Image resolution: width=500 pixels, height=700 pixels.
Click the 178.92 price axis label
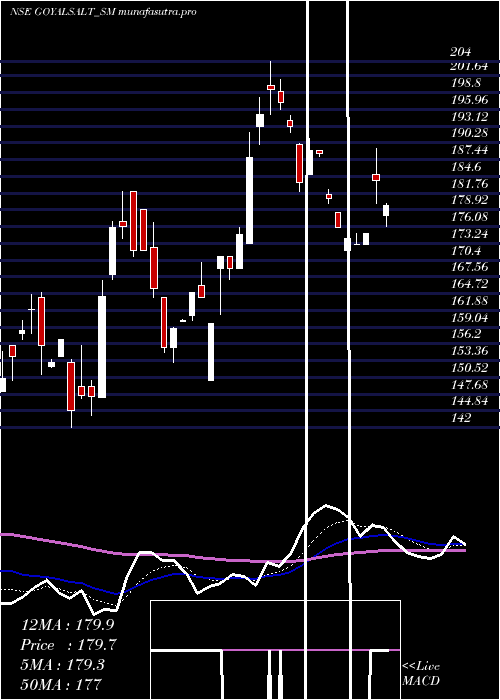click(469, 200)
